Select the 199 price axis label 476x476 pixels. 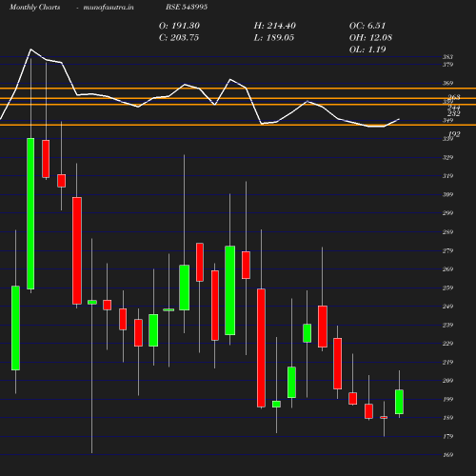(x=447, y=399)
